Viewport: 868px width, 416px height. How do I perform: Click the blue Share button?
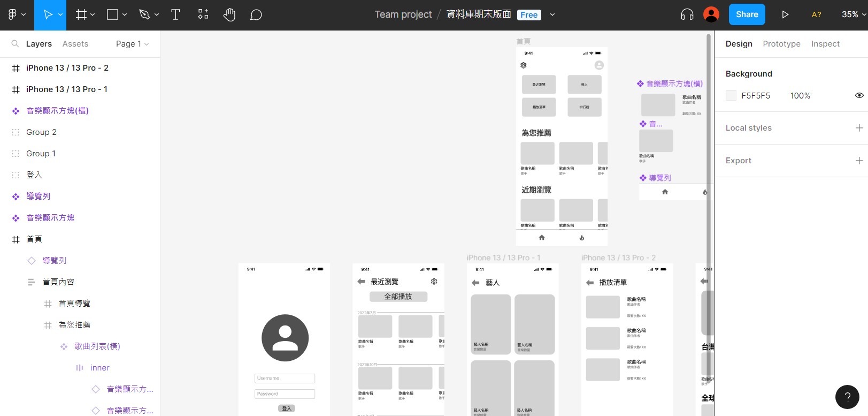click(x=747, y=15)
